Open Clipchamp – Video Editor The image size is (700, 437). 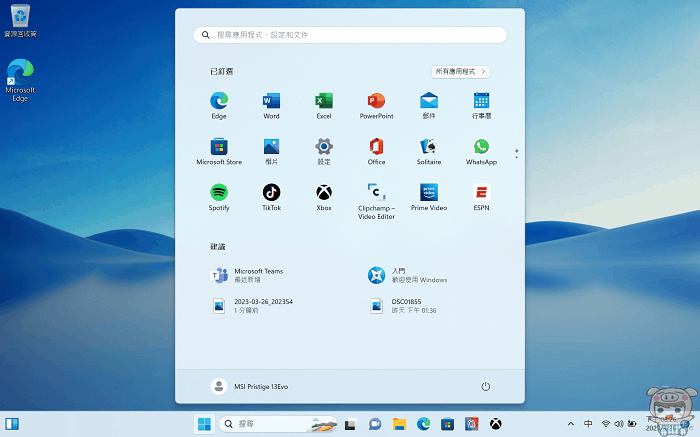coord(376,201)
